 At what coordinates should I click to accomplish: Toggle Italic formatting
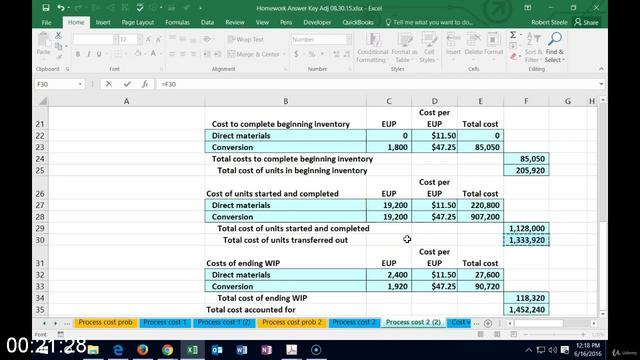pos(89,54)
